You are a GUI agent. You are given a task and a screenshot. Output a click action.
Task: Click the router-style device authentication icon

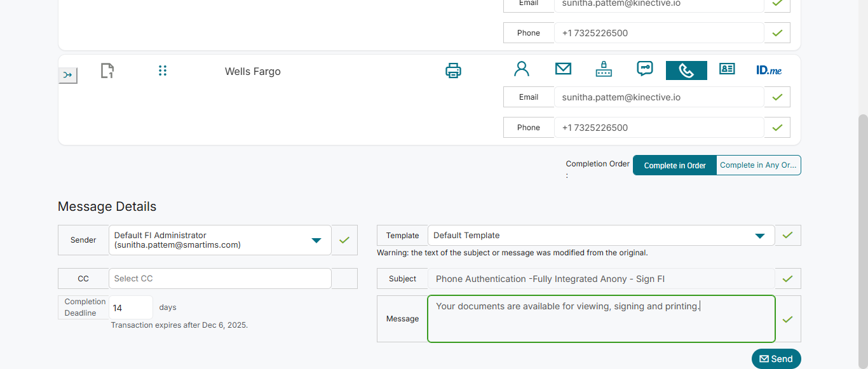(604, 69)
